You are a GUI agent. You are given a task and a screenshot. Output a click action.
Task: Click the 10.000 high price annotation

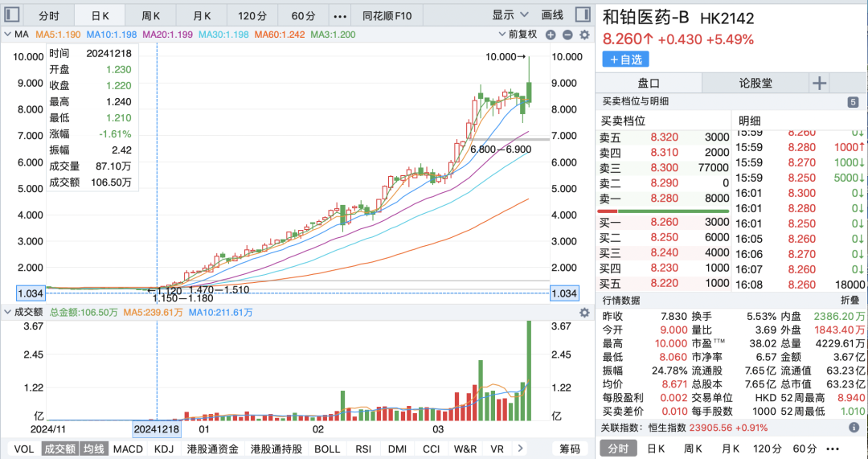[x=506, y=56]
